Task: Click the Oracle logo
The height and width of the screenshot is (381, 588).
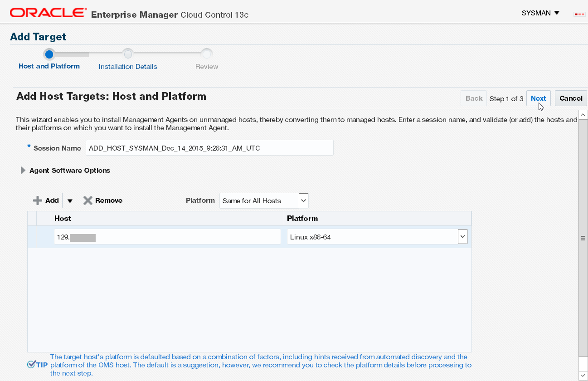Action: (48, 13)
